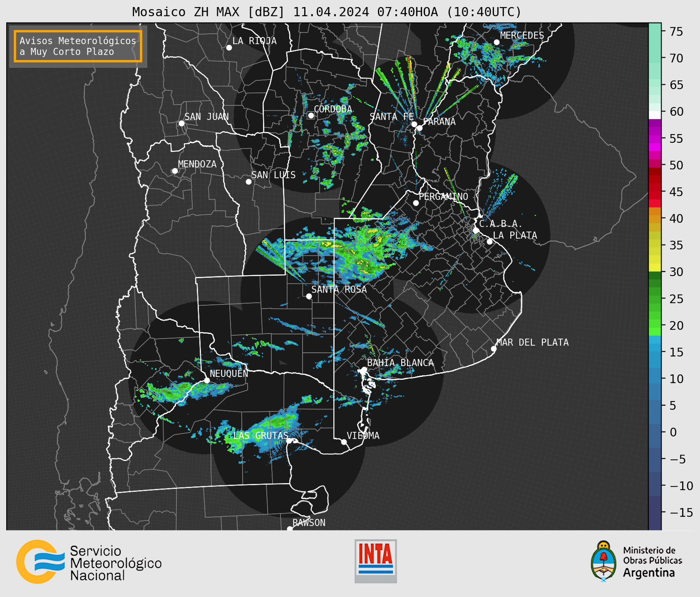This screenshot has width=700, height=597.
Task: Click the Avisos Meteorológicos a Muy Corto Plazo box
Action: pos(78,46)
